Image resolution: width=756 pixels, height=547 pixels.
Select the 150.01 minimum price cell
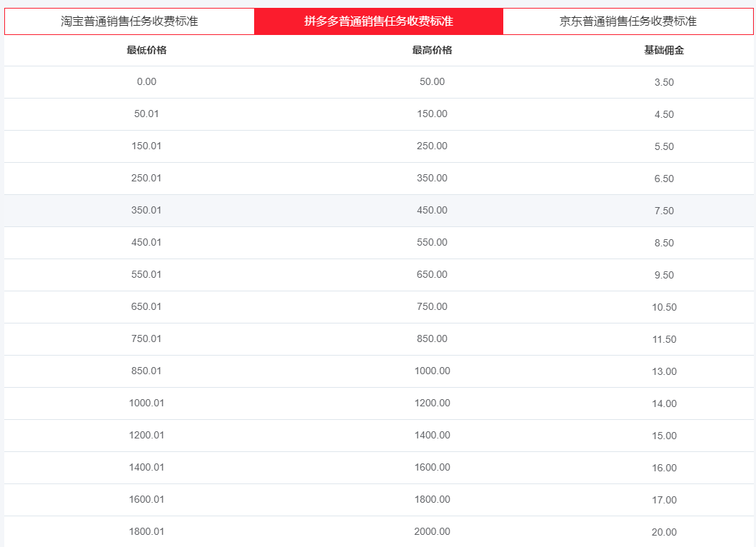(x=146, y=146)
